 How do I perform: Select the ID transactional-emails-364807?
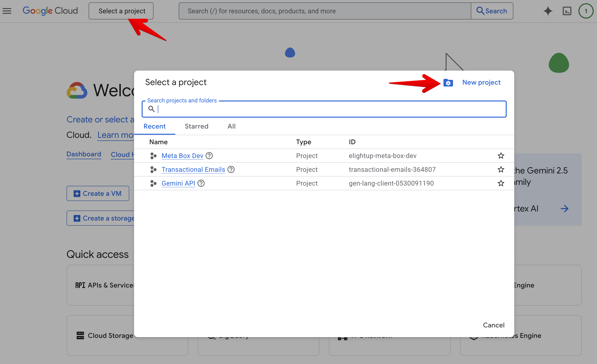tap(392, 170)
